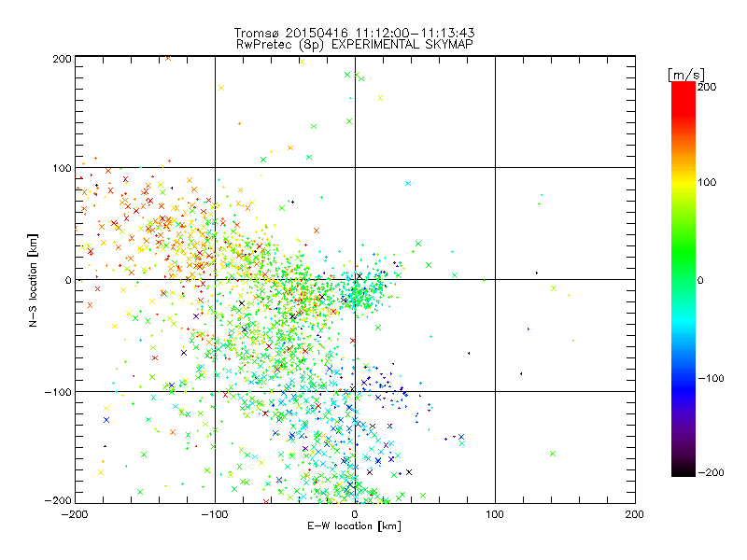Image resolution: width=747 pixels, height=560 pixels.
Task: Click the 'N-S location [km]' axis label
Action: click(x=33, y=280)
